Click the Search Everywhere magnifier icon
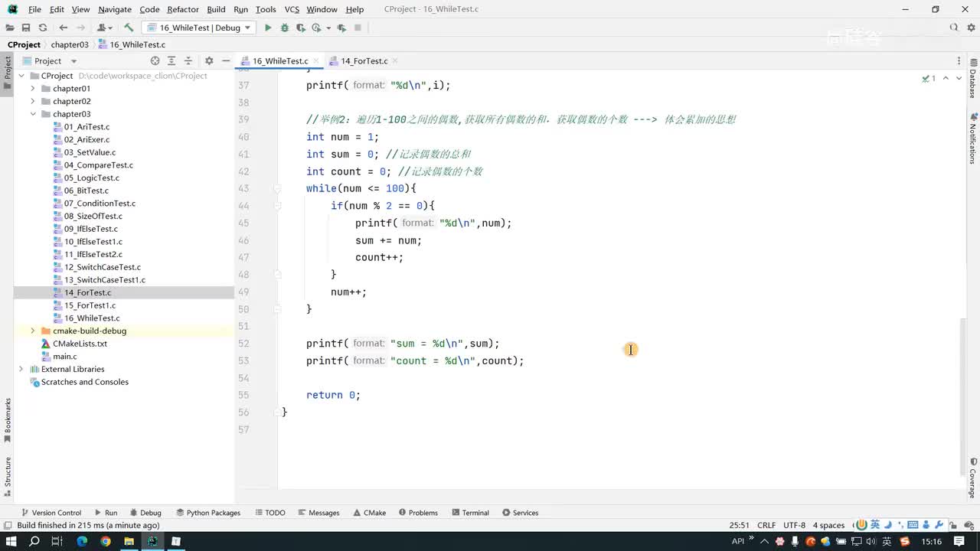This screenshot has height=551, width=980. tap(954, 28)
